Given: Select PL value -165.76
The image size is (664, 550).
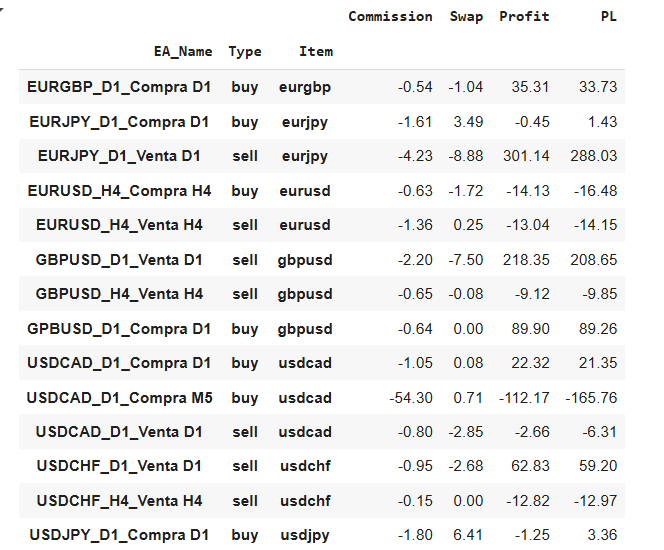Looking at the screenshot, I should click(591, 398).
